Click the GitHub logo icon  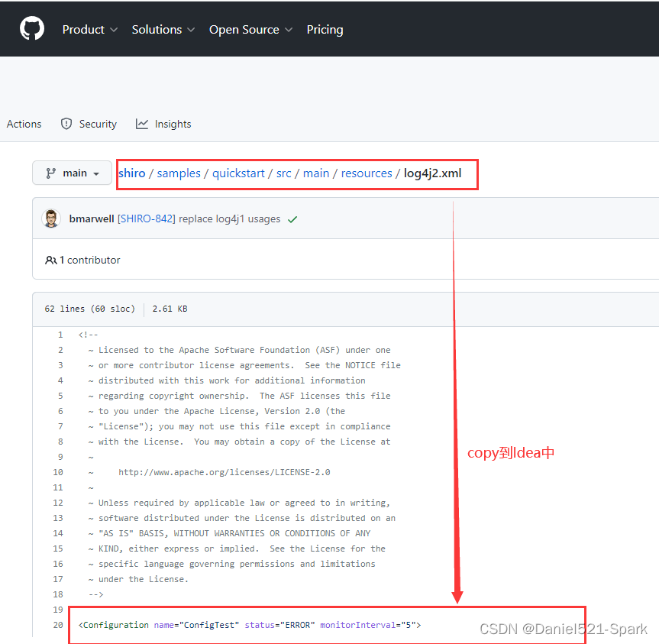click(32, 28)
